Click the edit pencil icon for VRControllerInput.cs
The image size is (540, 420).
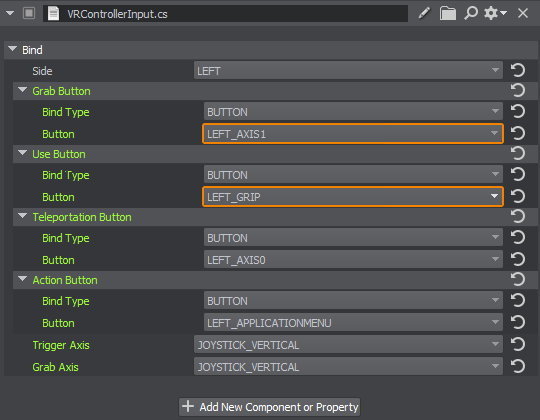coord(424,13)
